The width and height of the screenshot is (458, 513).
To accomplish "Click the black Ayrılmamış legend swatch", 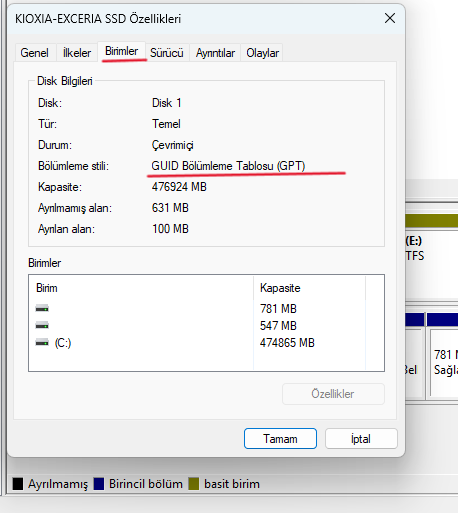I will click(x=18, y=484).
